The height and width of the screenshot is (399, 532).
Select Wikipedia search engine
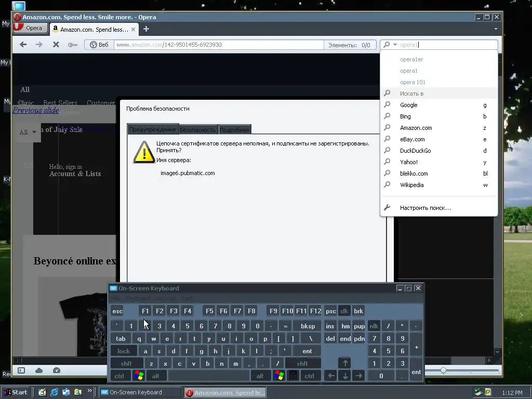tap(439, 185)
